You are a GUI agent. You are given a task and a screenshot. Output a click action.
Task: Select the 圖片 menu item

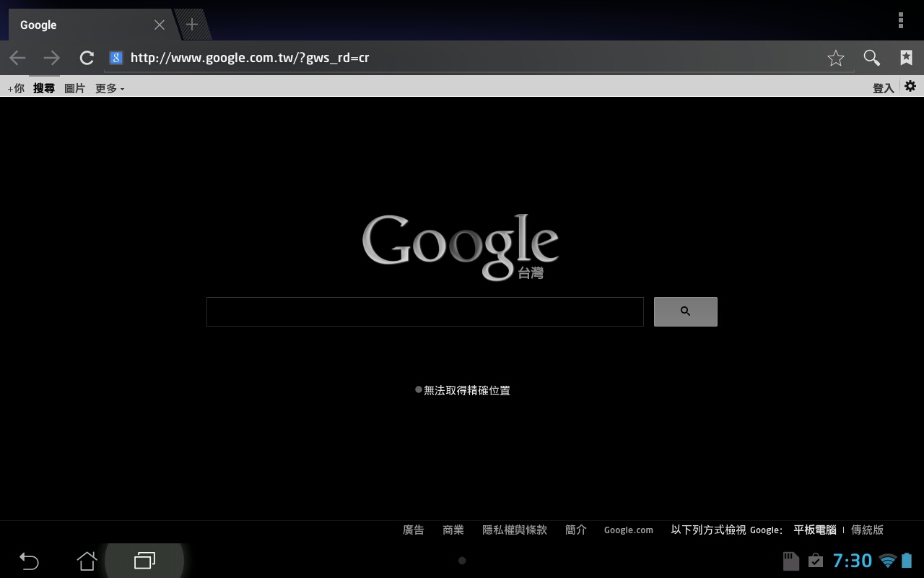[x=74, y=88]
